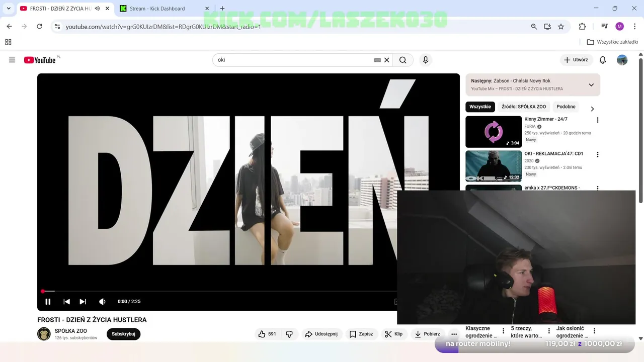Open the apps grid in the bookmarks bar
This screenshot has height=362, width=644.
coord(8,42)
